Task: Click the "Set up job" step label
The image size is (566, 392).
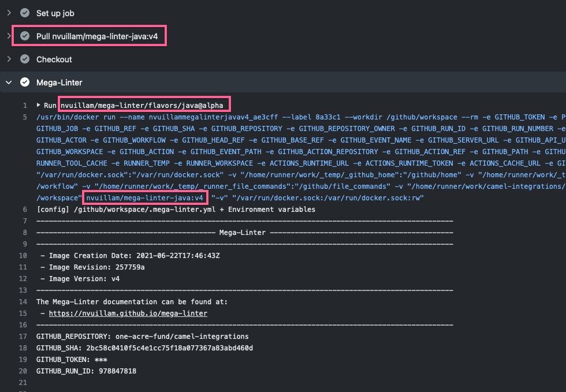Action: click(x=54, y=13)
